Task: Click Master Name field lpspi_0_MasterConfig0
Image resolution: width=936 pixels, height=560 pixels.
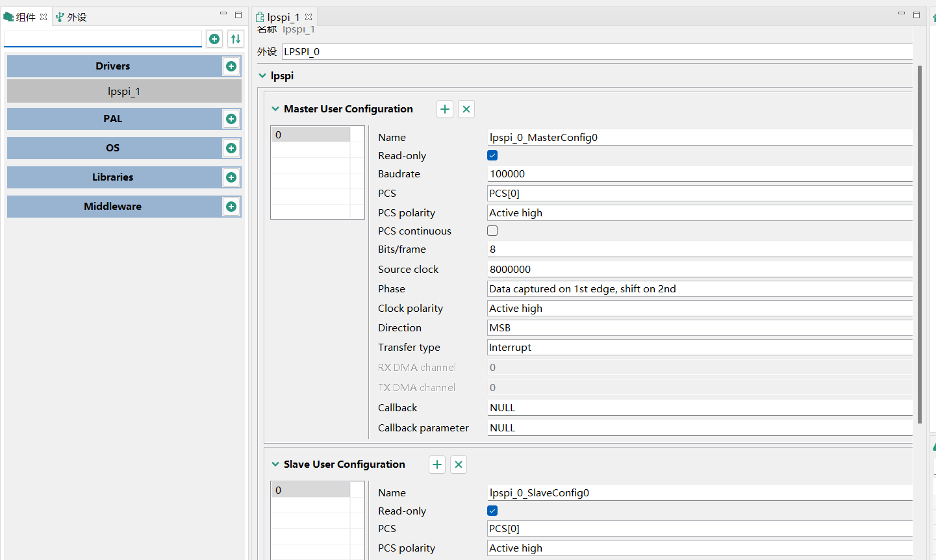Action: tap(700, 138)
